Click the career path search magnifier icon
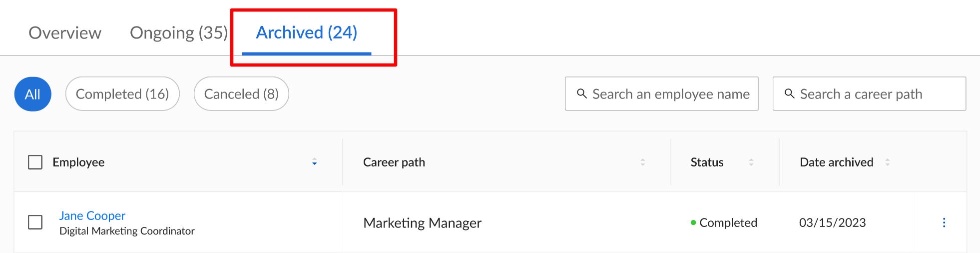The height and width of the screenshot is (253, 980). (x=789, y=93)
